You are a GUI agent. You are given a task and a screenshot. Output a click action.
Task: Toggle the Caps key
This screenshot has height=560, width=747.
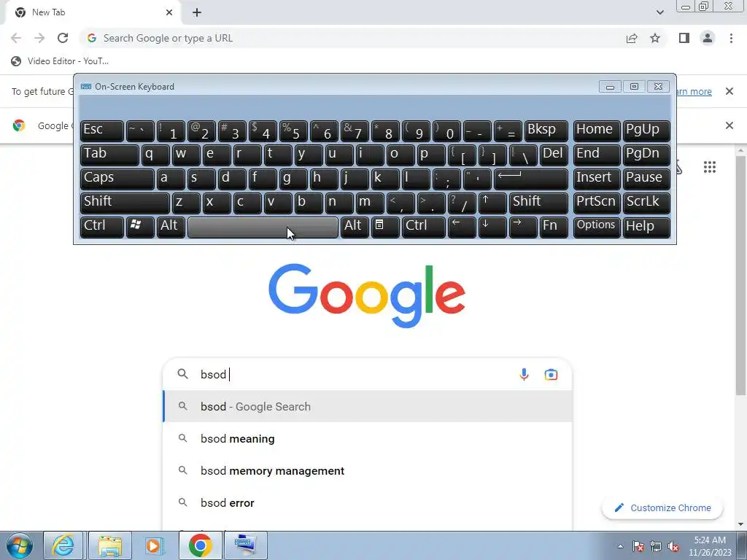(x=117, y=179)
